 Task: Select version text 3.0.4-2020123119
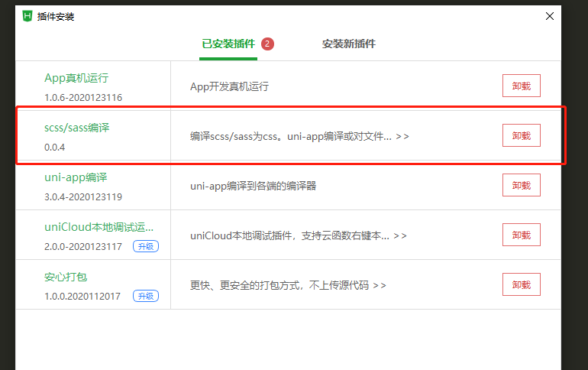coord(83,197)
